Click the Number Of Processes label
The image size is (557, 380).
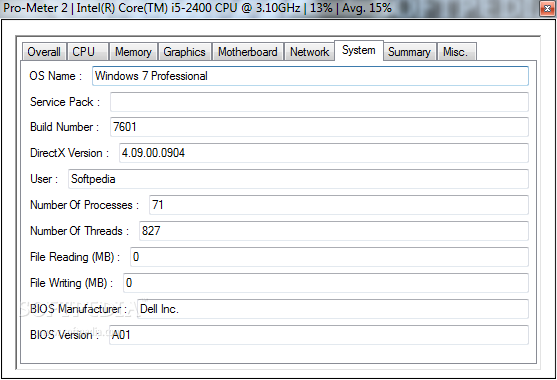click(x=85, y=205)
